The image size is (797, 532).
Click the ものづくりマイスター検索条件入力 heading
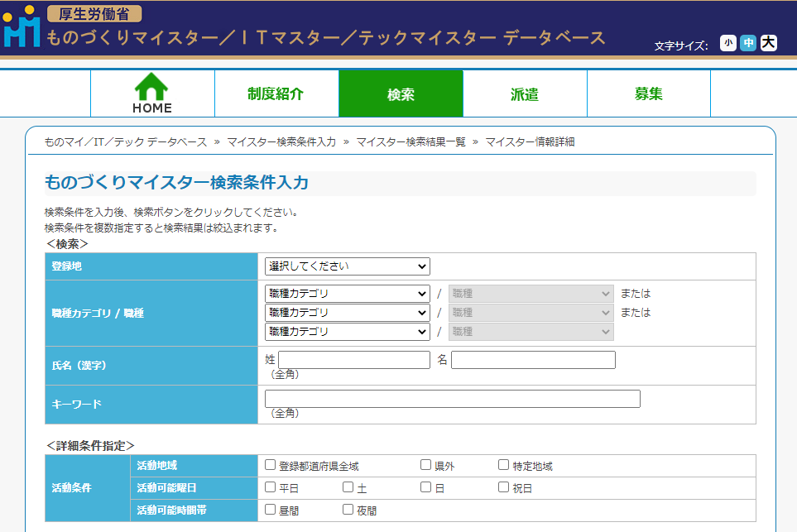point(177,182)
